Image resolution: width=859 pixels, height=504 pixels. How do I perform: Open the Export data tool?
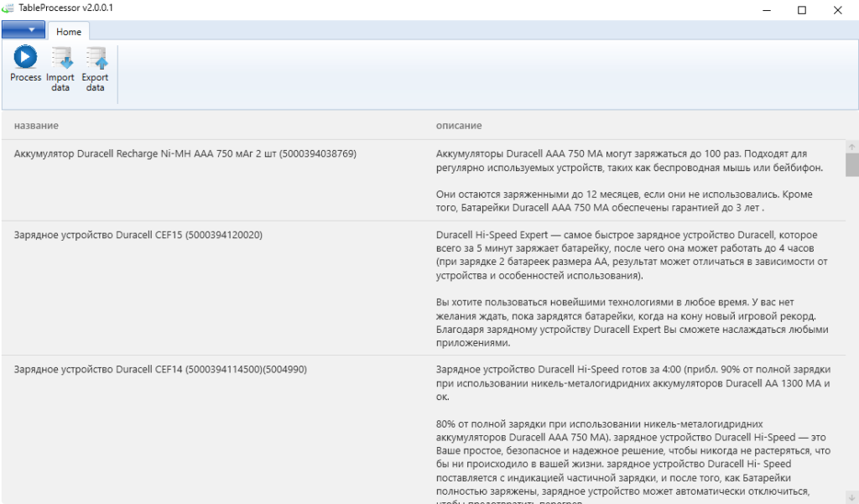(x=96, y=69)
